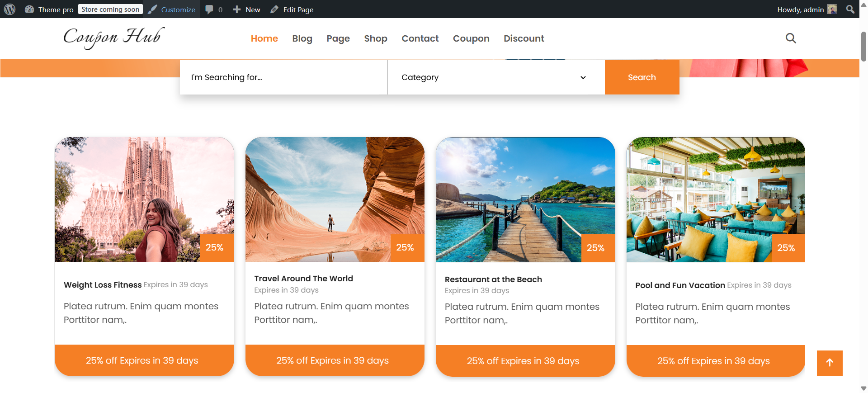Screen dimensions: 868x393
Task: Open the Theme pro dashboard icon
Action: point(29,9)
